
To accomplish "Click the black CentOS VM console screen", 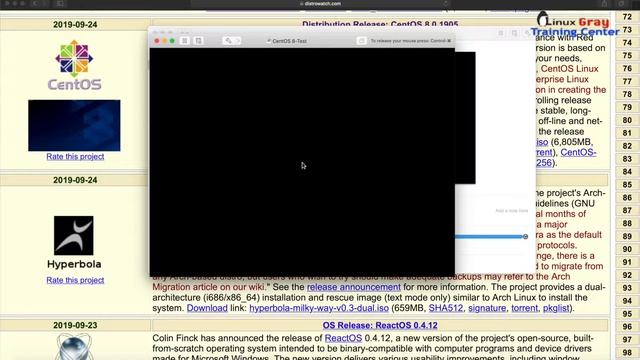I will pyautogui.click(x=302, y=162).
